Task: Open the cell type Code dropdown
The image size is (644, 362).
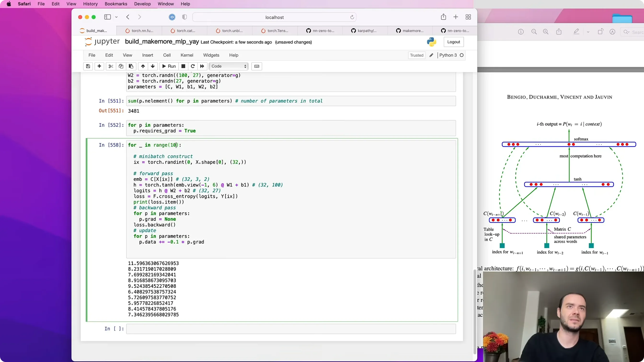Action: click(x=229, y=66)
